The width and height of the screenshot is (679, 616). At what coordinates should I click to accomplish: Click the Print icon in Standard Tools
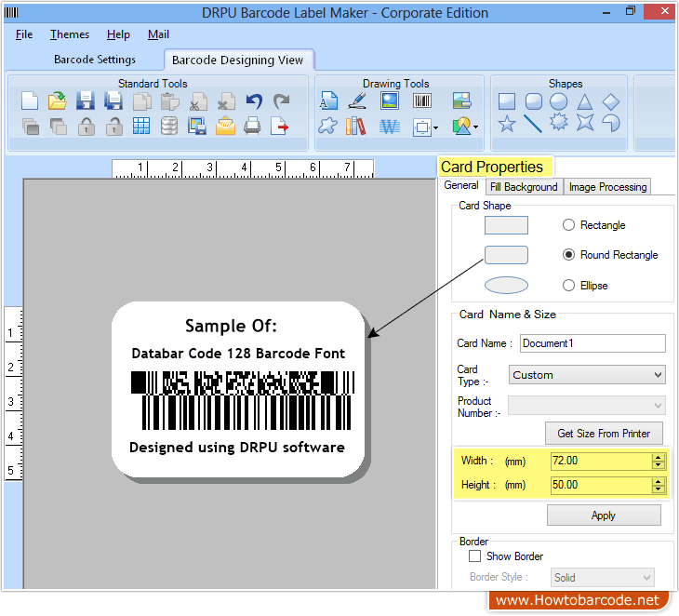pos(252,126)
